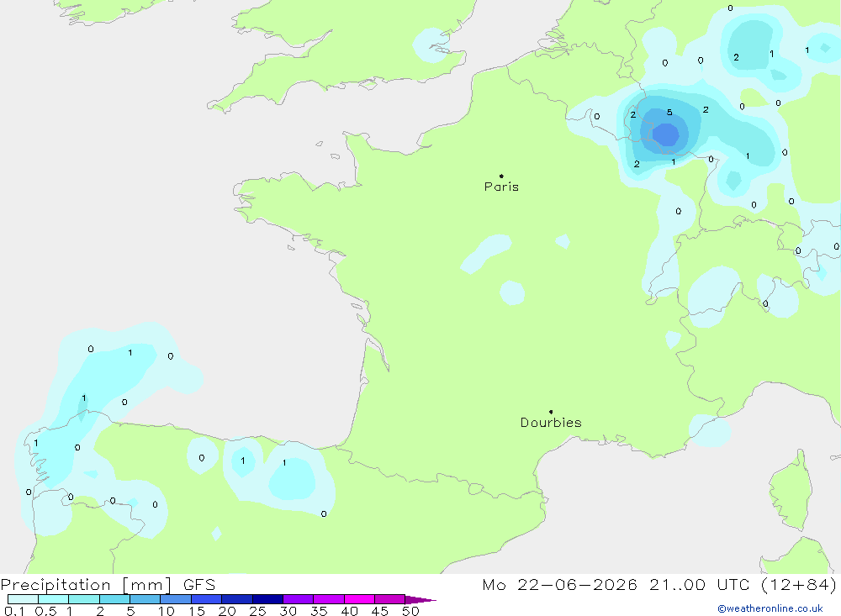The width and height of the screenshot is (841, 616).
Task: Click the 5 mm precipitation value over Belgium
Action: pos(669,113)
